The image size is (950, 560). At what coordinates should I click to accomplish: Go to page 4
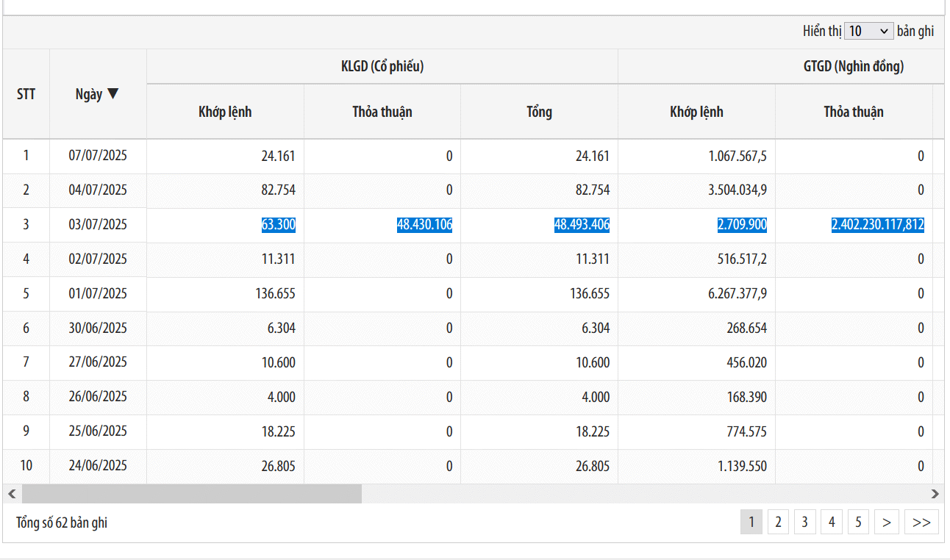click(x=832, y=523)
